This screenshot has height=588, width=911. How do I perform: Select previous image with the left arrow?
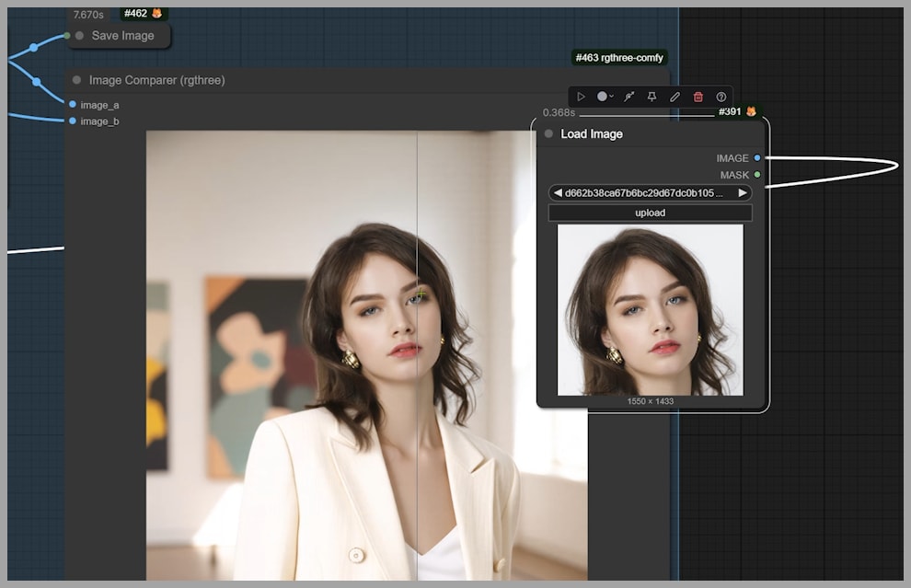click(x=557, y=193)
